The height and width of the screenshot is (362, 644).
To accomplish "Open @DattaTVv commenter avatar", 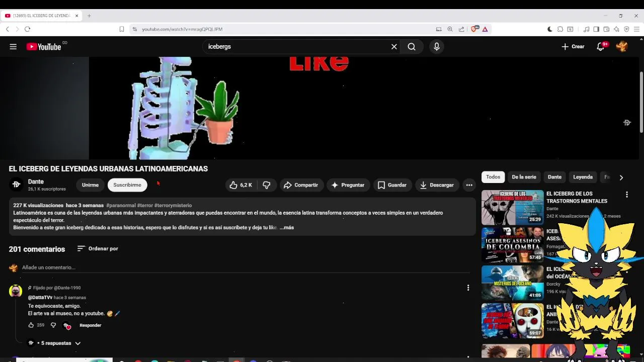I will tap(16, 291).
